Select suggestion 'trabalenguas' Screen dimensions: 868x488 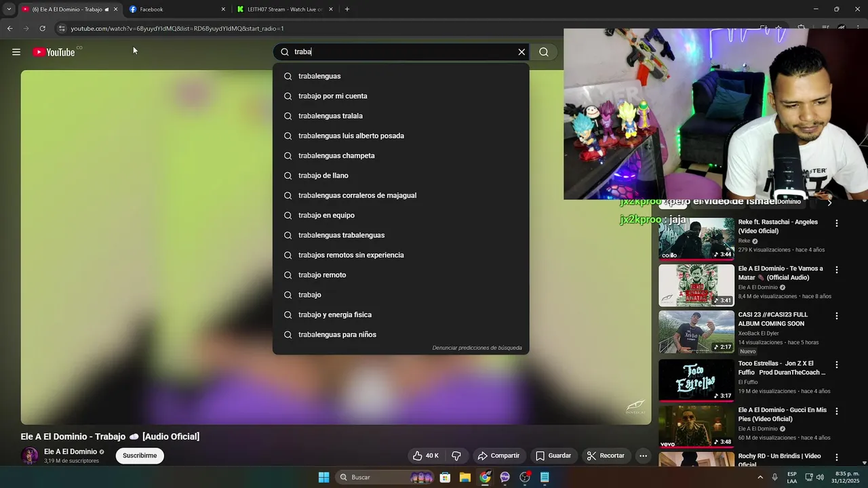[401, 76]
